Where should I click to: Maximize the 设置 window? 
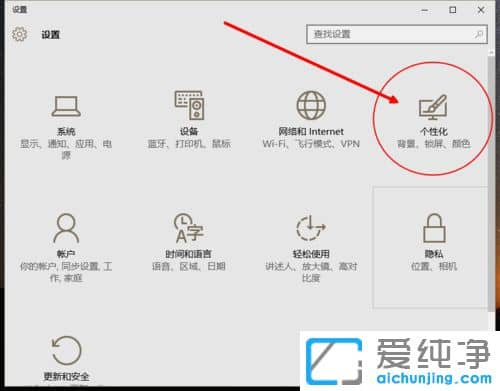coord(453,10)
